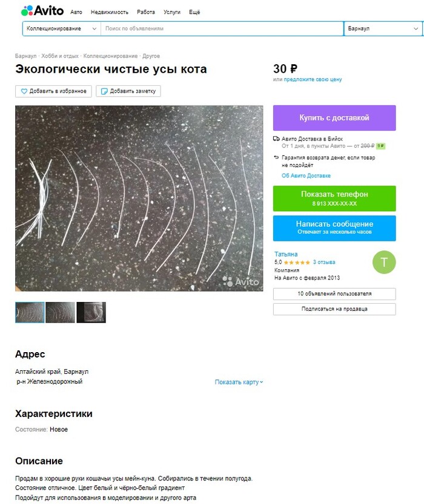Click the note icon beside Добавить заметку
The image size is (424, 504).
pyautogui.click(x=104, y=91)
